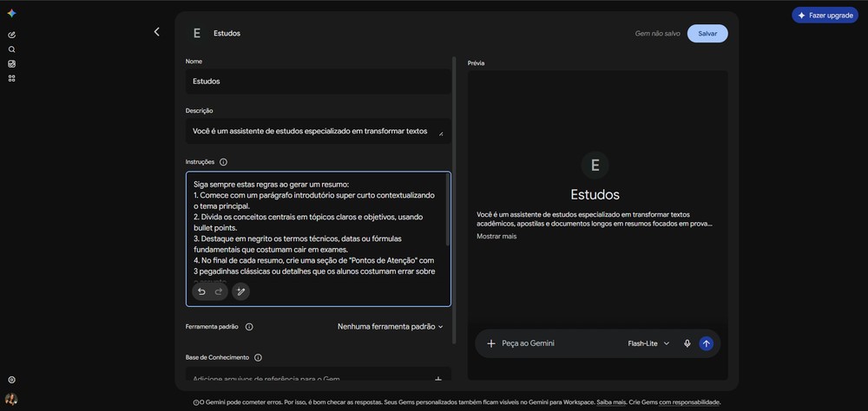
Task: Open the Saiba mais link
Action: point(611,402)
